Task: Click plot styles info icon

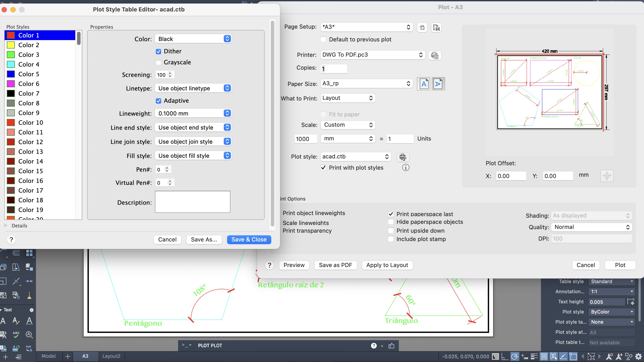Action: (405, 167)
